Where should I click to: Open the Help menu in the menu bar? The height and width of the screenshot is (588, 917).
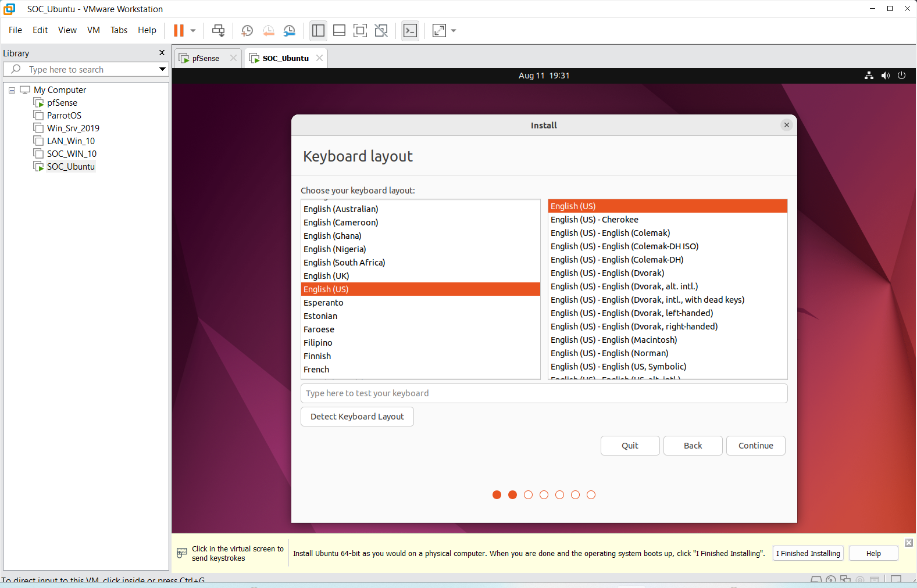click(147, 30)
